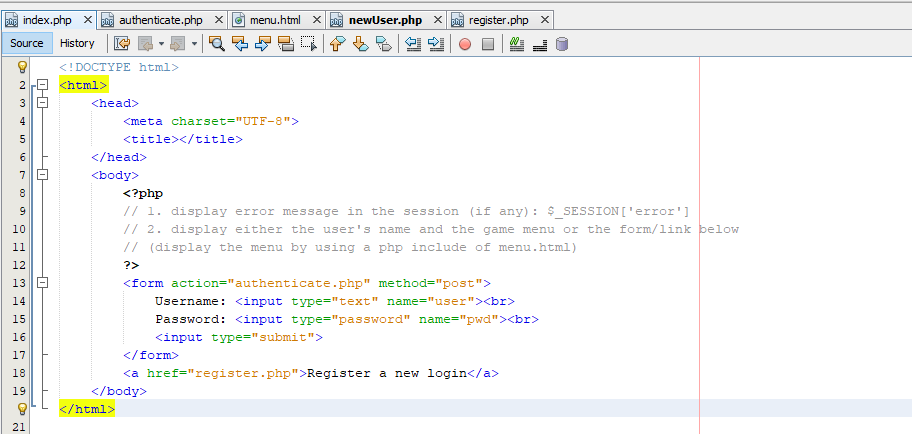Click the Uncomment lines icon
The height and width of the screenshot is (434, 912).
[x=540, y=44]
